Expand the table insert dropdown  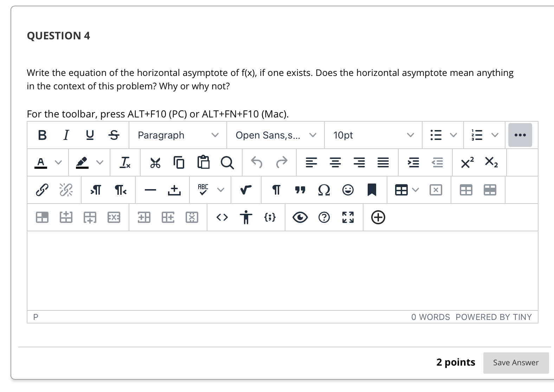pyautogui.click(x=416, y=190)
